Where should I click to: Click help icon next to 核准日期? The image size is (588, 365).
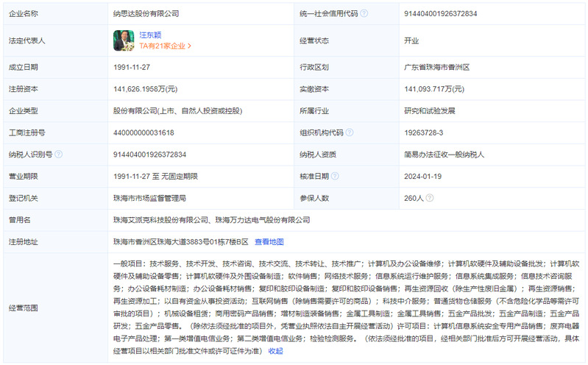335,176
